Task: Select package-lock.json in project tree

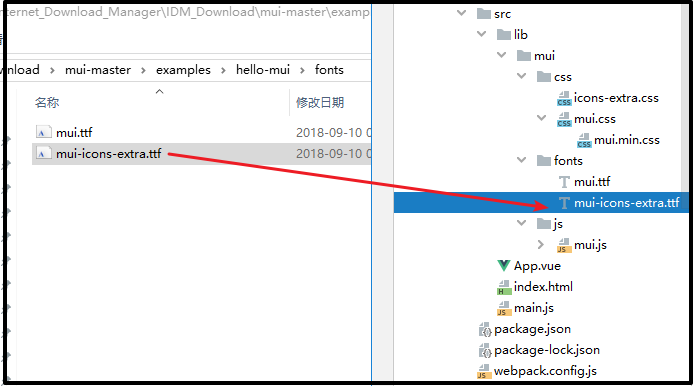Action: [x=547, y=350]
